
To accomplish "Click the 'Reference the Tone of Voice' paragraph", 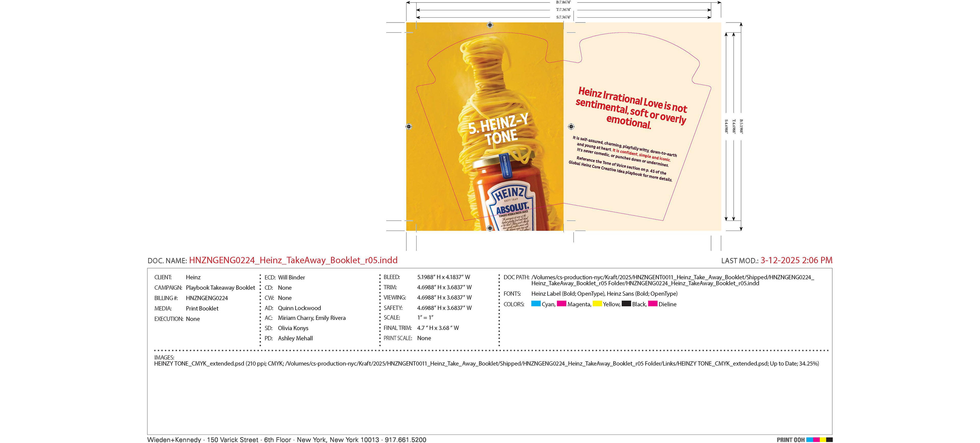I will tap(621, 169).
